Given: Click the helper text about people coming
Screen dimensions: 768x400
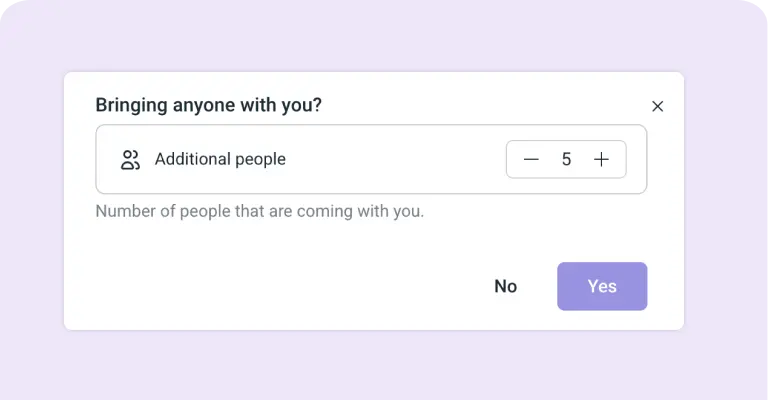Looking at the screenshot, I should point(260,212).
